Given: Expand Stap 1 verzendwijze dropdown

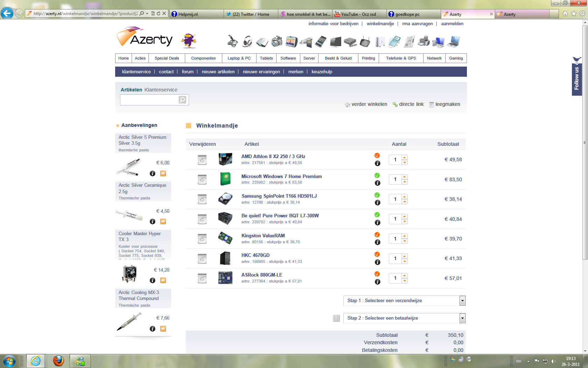Looking at the screenshot, I should (462, 301).
